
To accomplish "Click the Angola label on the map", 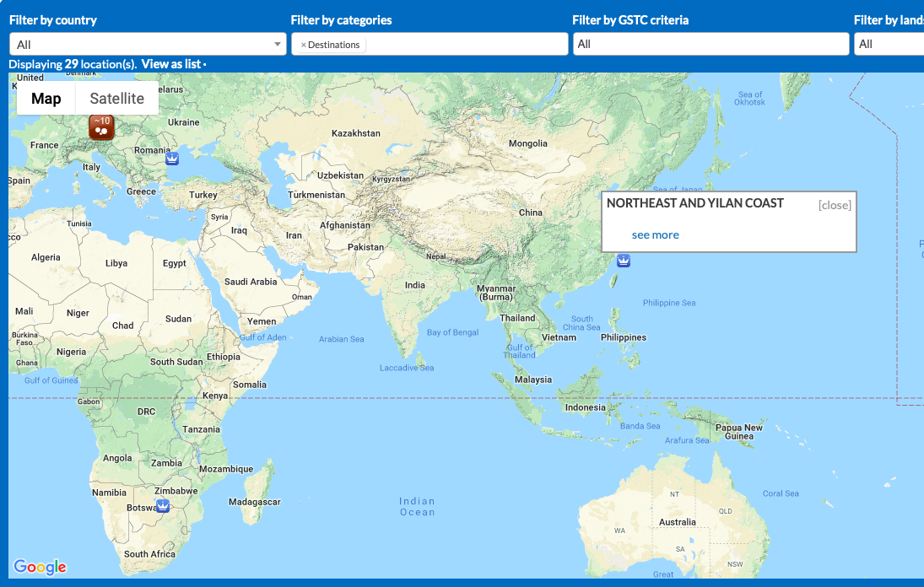I will 117,458.
